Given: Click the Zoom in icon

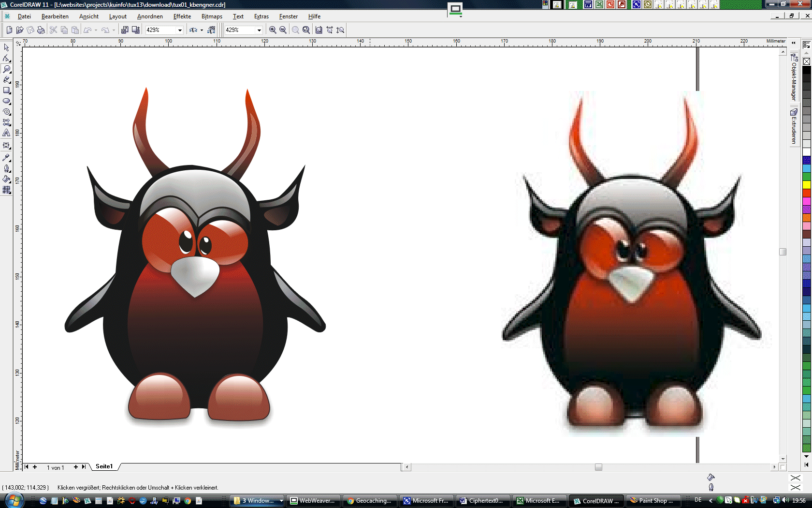Looking at the screenshot, I should pos(273,30).
